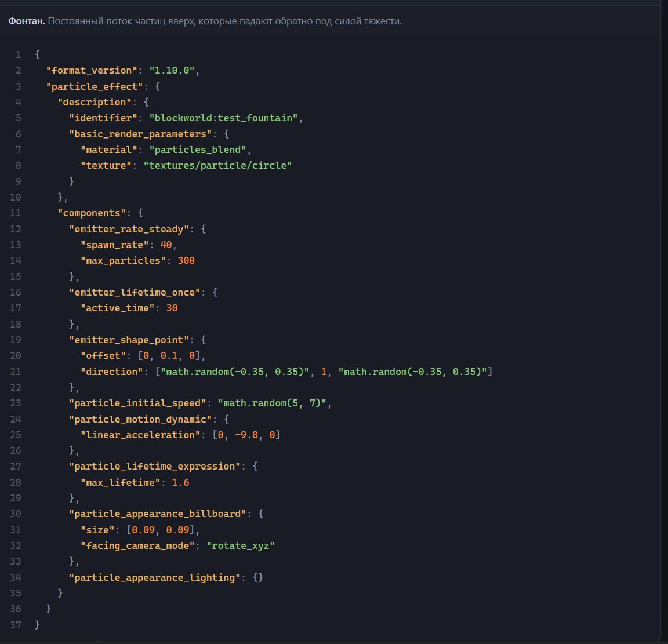Click the "particle_effect" key
This screenshot has height=644, width=668.
coord(95,86)
